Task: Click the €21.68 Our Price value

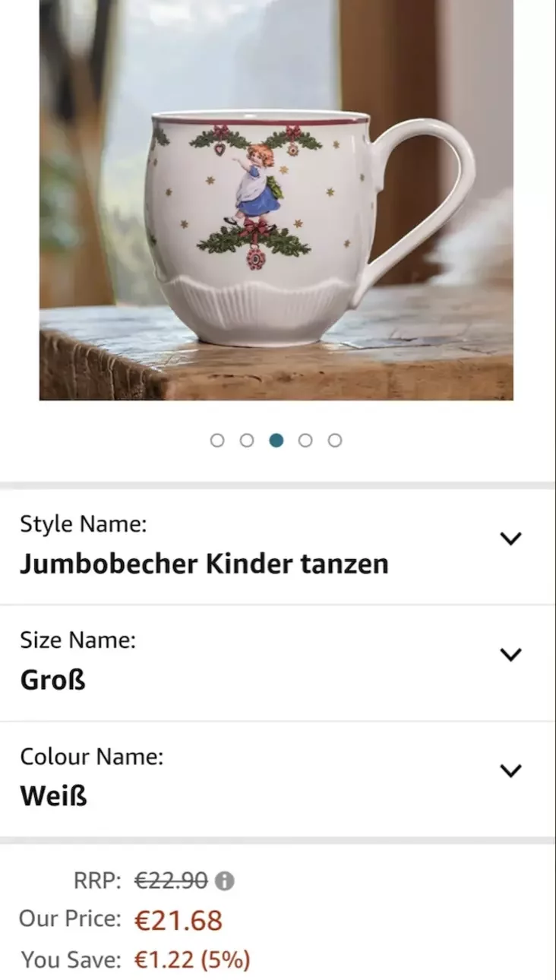Action: pyautogui.click(x=178, y=921)
